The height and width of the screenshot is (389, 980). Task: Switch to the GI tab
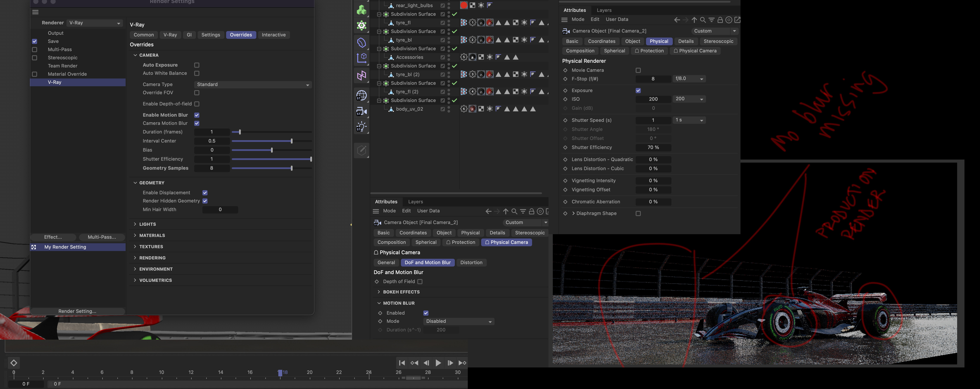pos(189,35)
